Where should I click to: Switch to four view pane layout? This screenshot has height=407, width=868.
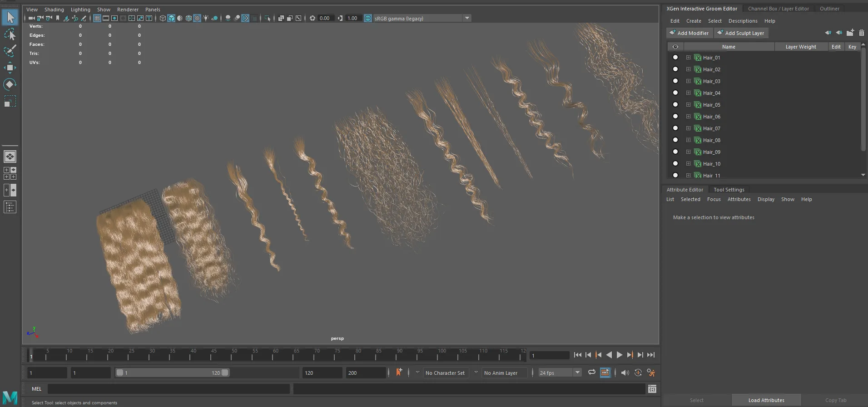point(10,173)
